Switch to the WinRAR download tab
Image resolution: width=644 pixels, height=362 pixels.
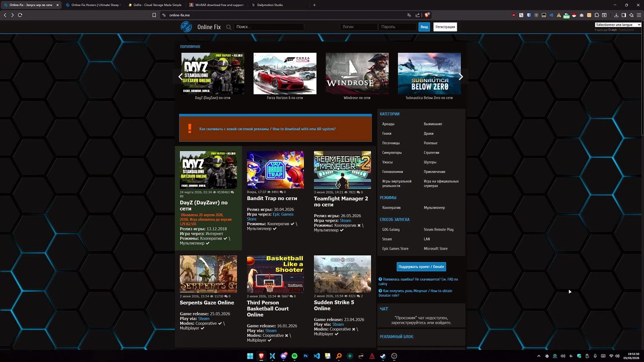click(216, 5)
